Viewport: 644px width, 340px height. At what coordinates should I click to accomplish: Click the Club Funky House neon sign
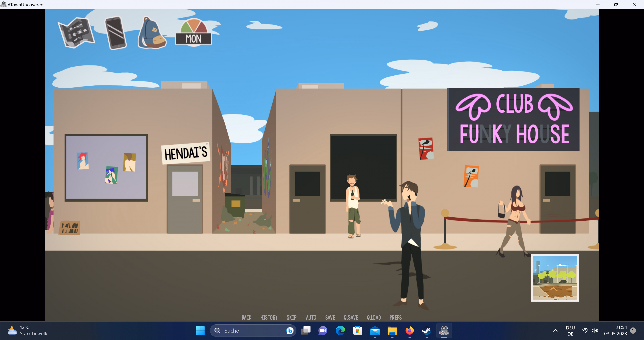coord(514,119)
